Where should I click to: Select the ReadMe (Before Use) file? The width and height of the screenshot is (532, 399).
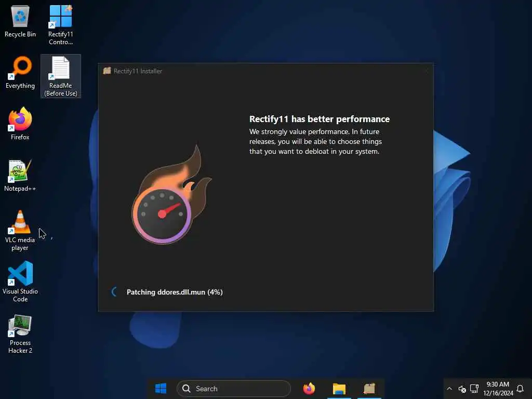(61, 76)
